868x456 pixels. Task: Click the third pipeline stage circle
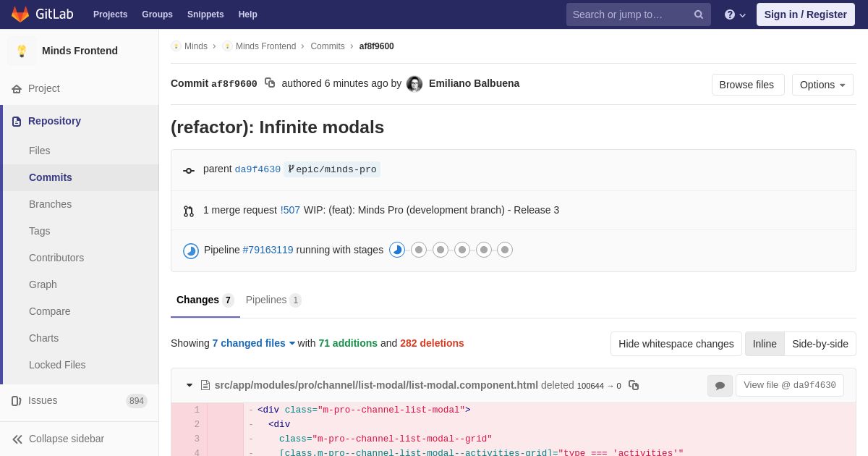click(441, 250)
